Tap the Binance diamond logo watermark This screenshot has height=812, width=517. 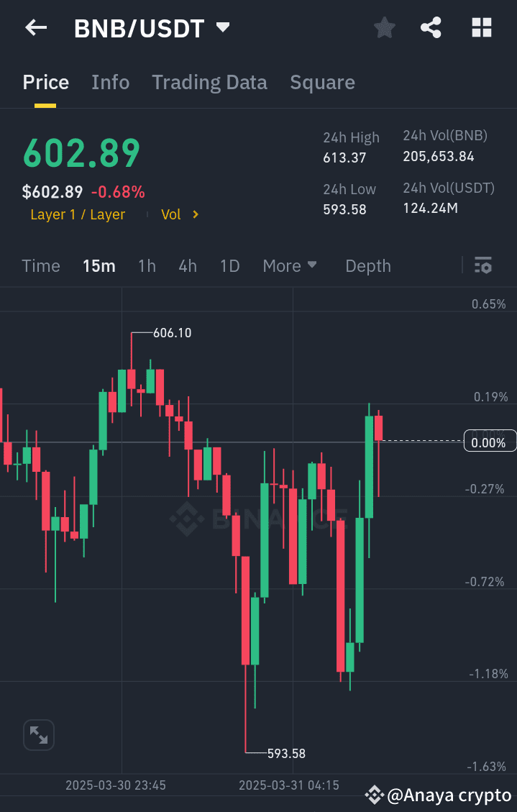point(185,516)
